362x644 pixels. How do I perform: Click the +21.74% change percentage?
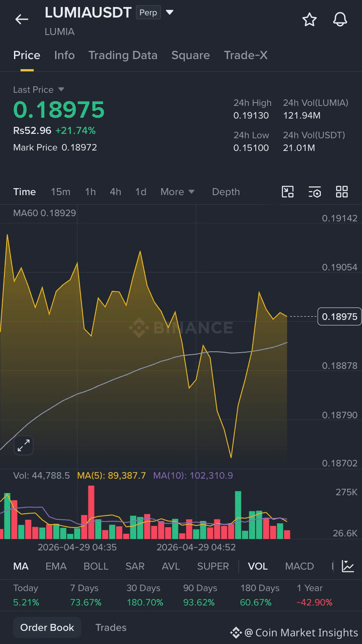(x=75, y=130)
